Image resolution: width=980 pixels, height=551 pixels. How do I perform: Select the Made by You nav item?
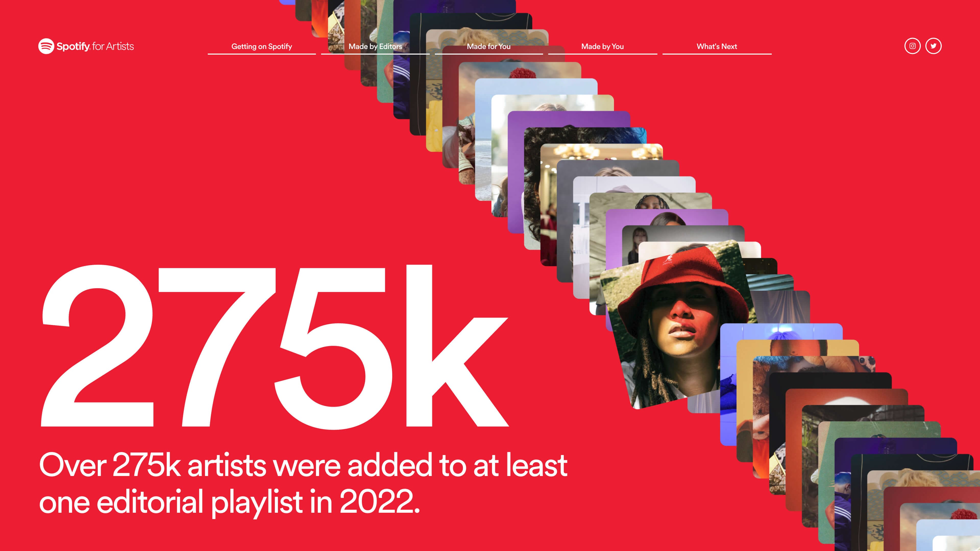click(602, 46)
